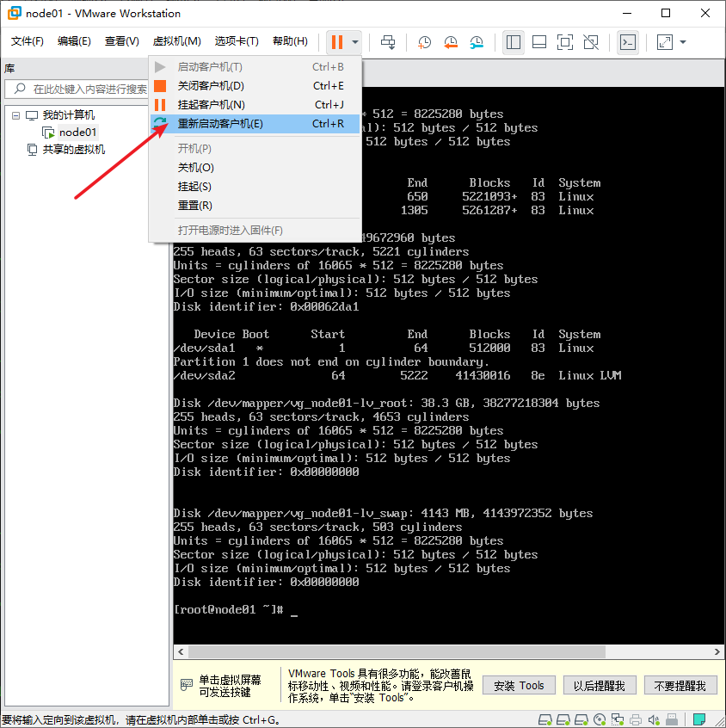Select 重置(R) in the power menu
Image resolution: width=726 pixels, height=728 pixels.
coord(255,206)
